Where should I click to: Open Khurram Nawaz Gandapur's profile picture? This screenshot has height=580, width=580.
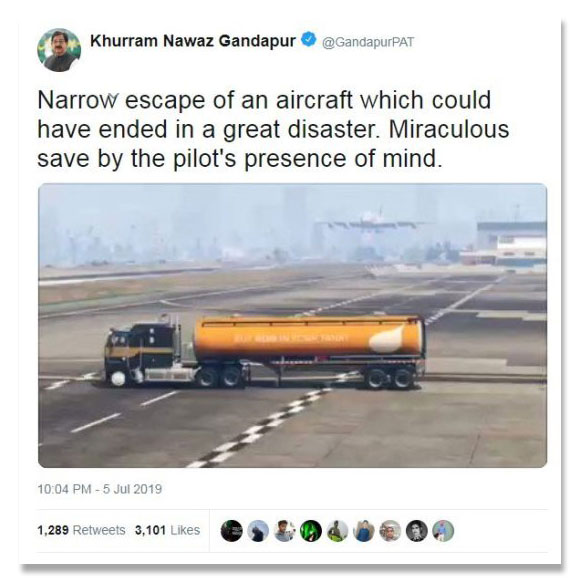tap(59, 50)
